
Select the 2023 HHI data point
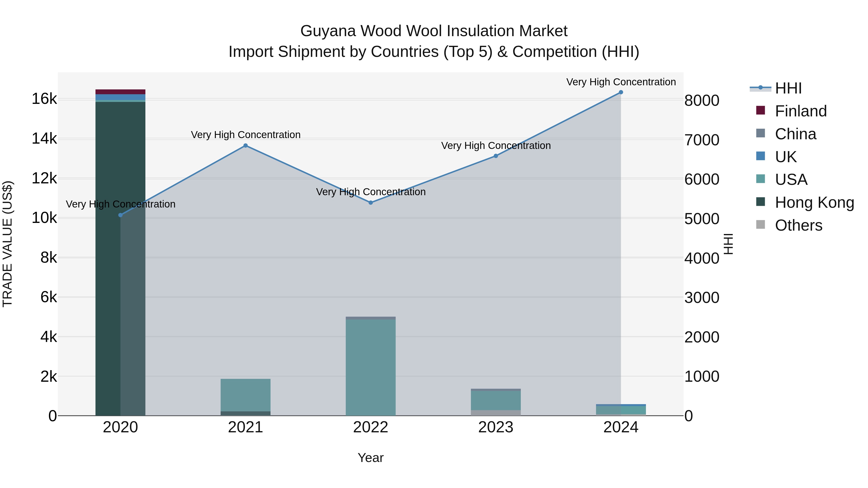[496, 156]
